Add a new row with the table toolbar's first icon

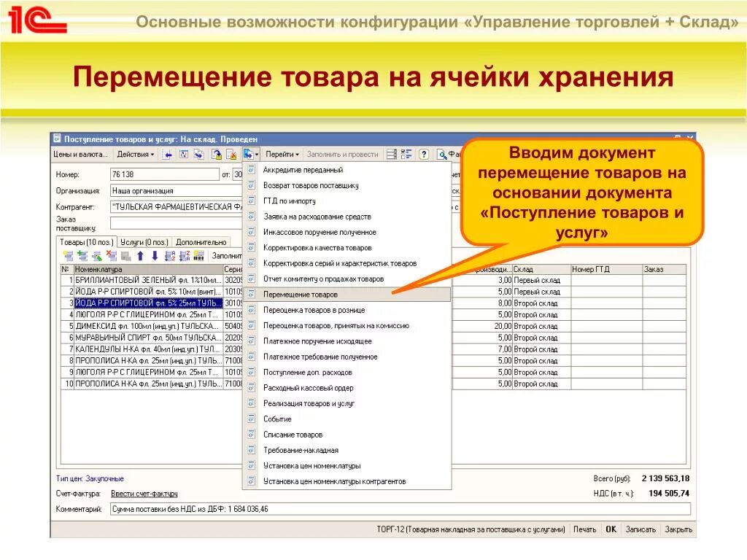pyautogui.click(x=68, y=256)
